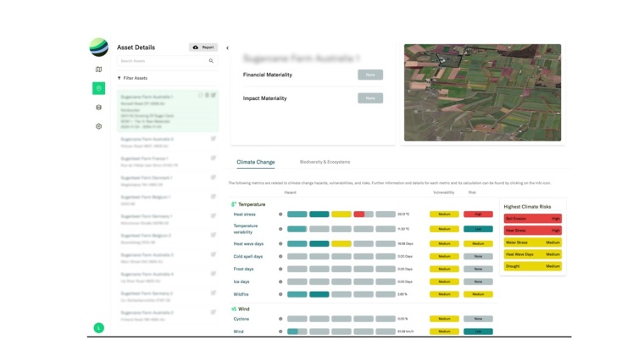
Task: Click the Ice days info icon
Action: coord(280,281)
